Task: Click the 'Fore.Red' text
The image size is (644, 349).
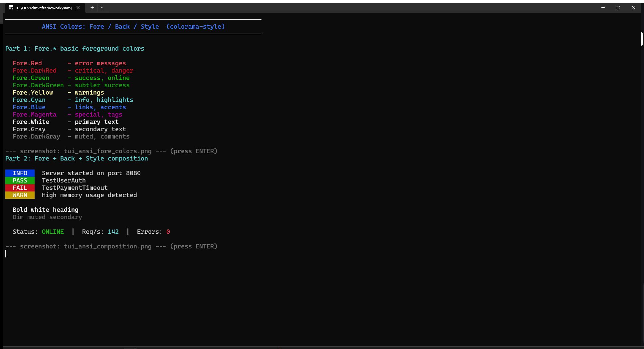Action: [x=27, y=63]
